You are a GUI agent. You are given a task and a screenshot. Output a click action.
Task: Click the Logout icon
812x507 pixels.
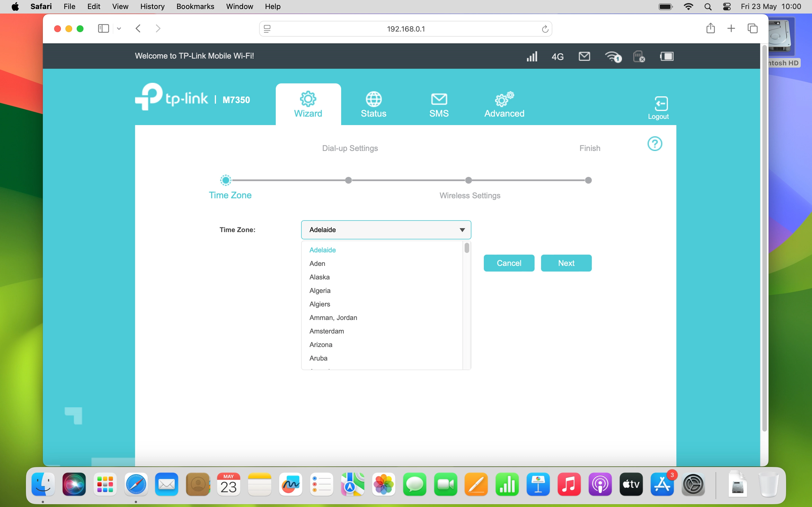661,104
